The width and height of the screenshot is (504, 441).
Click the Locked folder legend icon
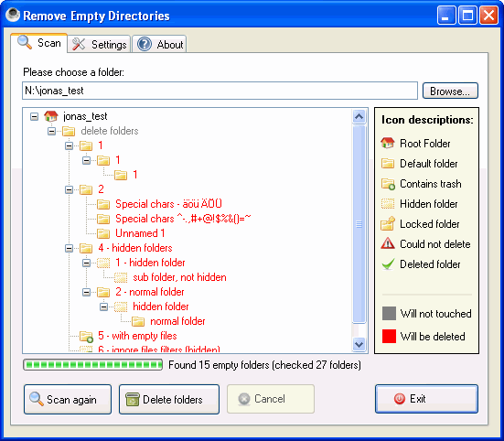pyautogui.click(x=388, y=224)
